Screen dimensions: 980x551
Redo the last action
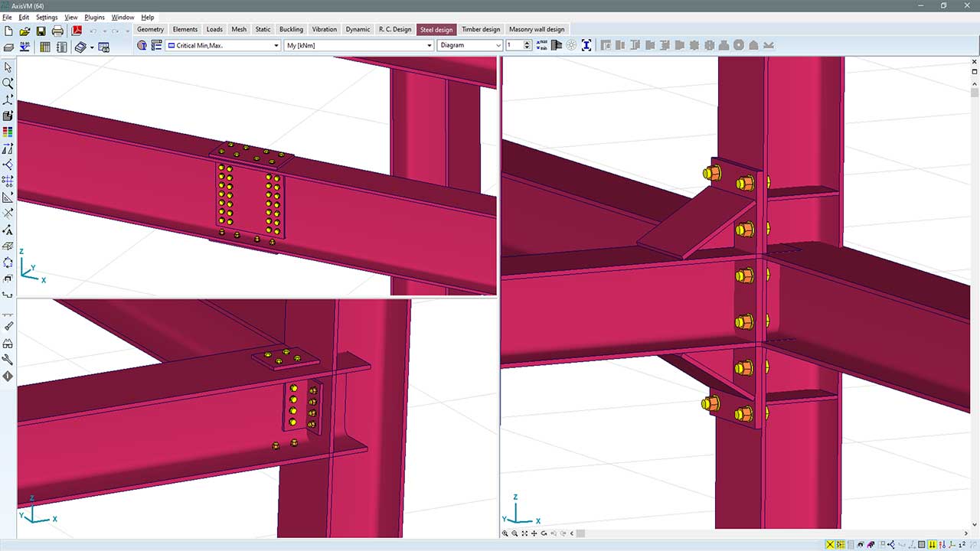[x=116, y=31]
